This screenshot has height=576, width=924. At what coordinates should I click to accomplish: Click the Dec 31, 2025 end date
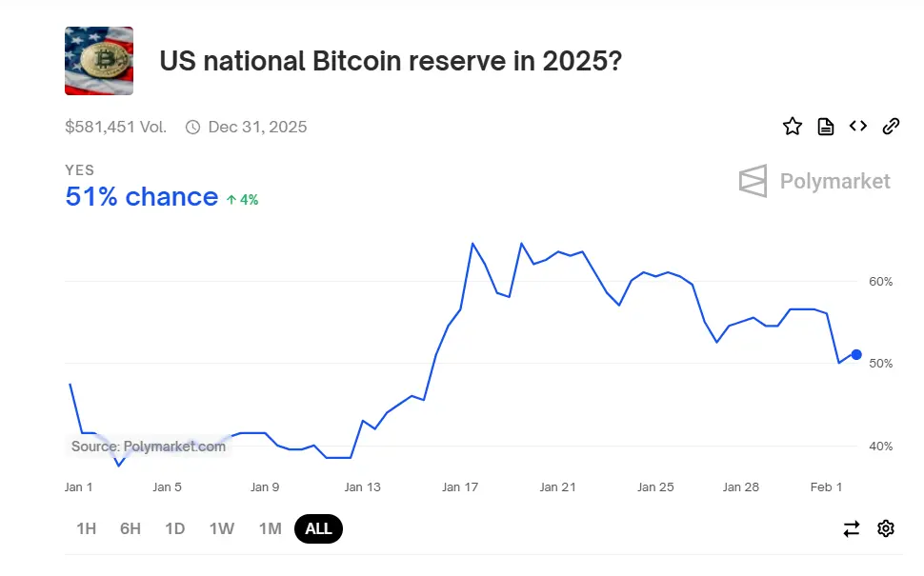coord(257,126)
